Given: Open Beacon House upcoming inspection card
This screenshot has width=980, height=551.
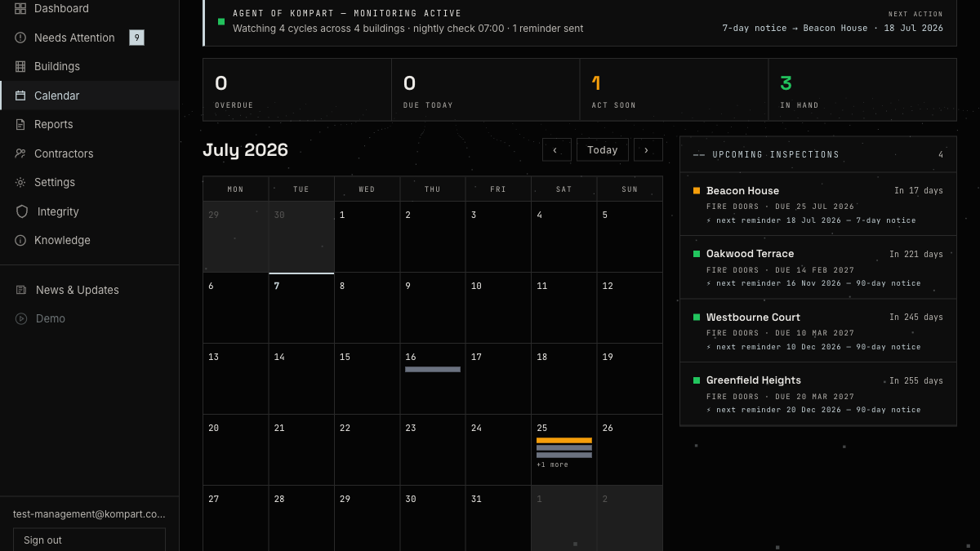Looking at the screenshot, I should coord(817,204).
